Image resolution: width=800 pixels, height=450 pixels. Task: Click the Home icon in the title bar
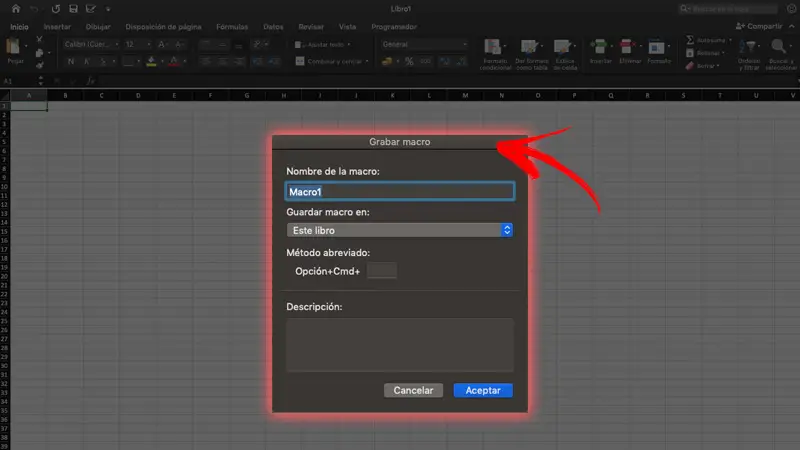[x=16, y=9]
